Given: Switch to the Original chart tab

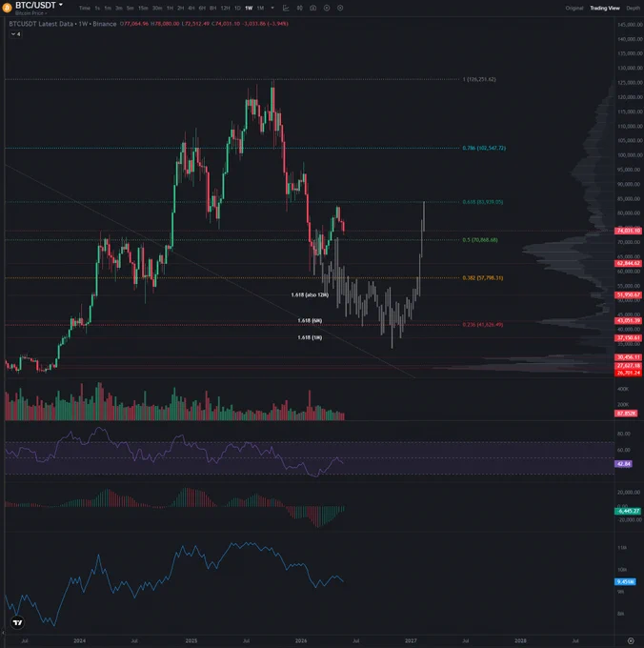Looking at the screenshot, I should click(x=574, y=8).
